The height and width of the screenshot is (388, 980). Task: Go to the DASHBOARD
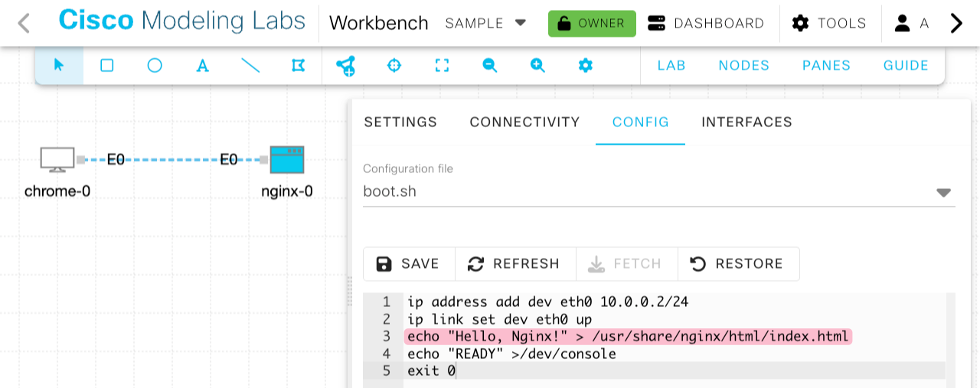705,23
